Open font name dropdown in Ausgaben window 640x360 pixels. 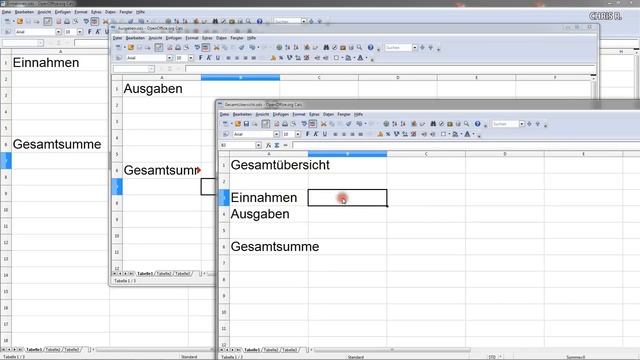tap(169, 58)
